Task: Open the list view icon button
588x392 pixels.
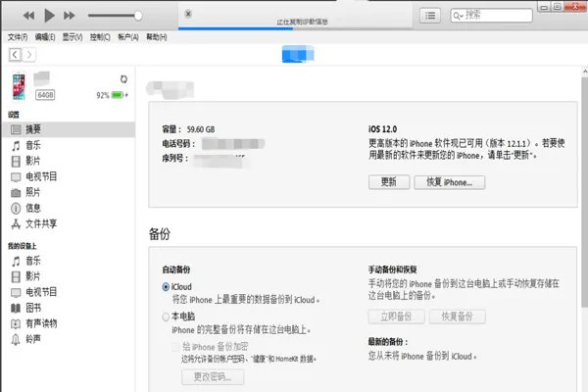Action: (430, 16)
